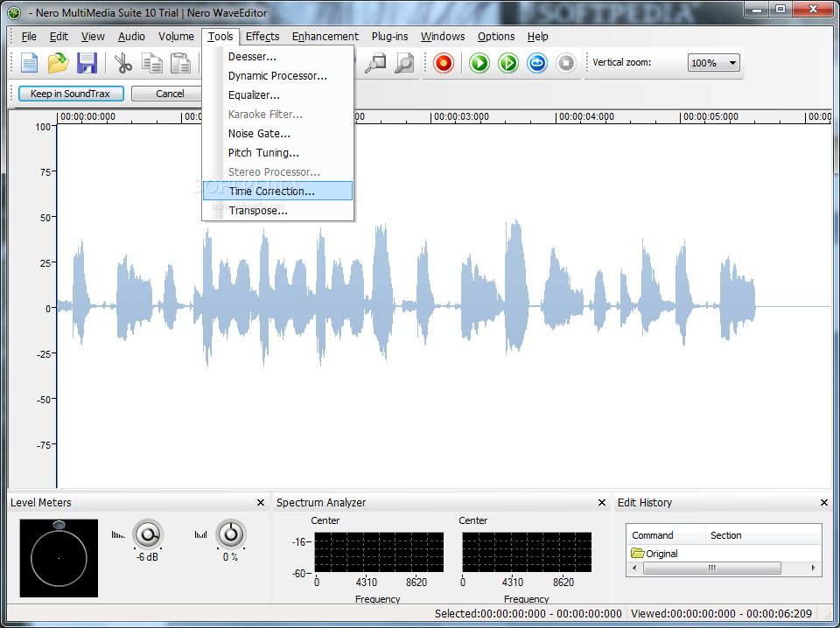Start recording with the red Record button

444,63
